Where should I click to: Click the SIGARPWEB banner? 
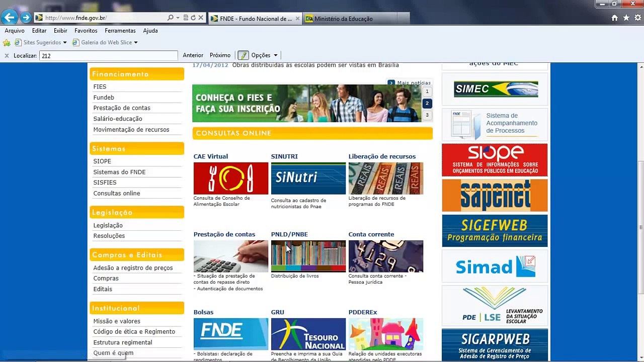tap(495, 344)
